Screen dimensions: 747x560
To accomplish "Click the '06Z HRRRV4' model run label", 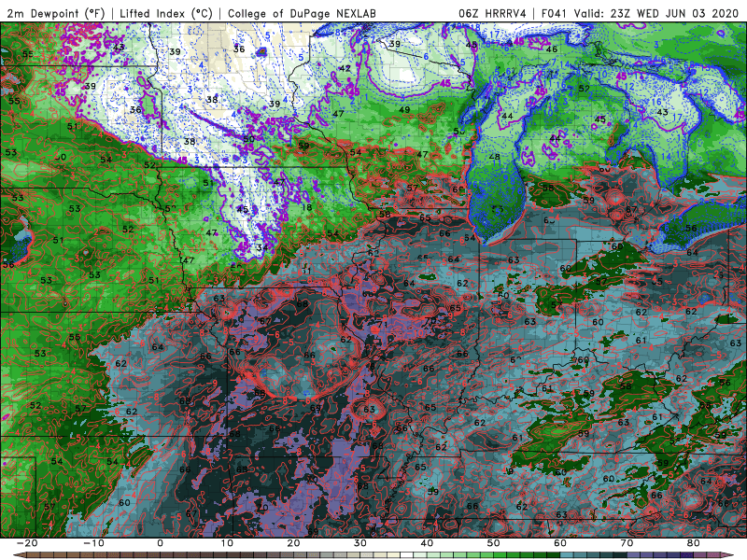I will (x=493, y=13).
